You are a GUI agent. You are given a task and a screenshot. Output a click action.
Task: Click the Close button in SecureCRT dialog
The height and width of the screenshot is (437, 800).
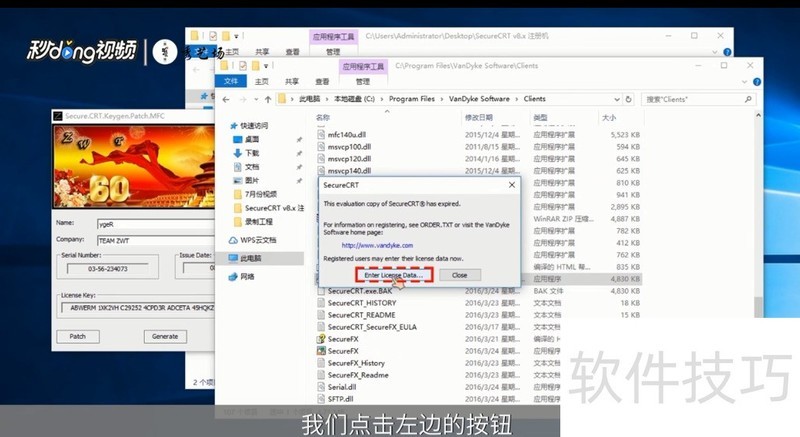[x=459, y=275]
